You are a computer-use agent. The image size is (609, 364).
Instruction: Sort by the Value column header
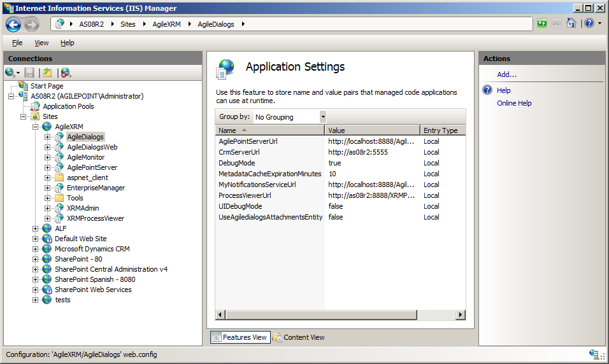[372, 130]
